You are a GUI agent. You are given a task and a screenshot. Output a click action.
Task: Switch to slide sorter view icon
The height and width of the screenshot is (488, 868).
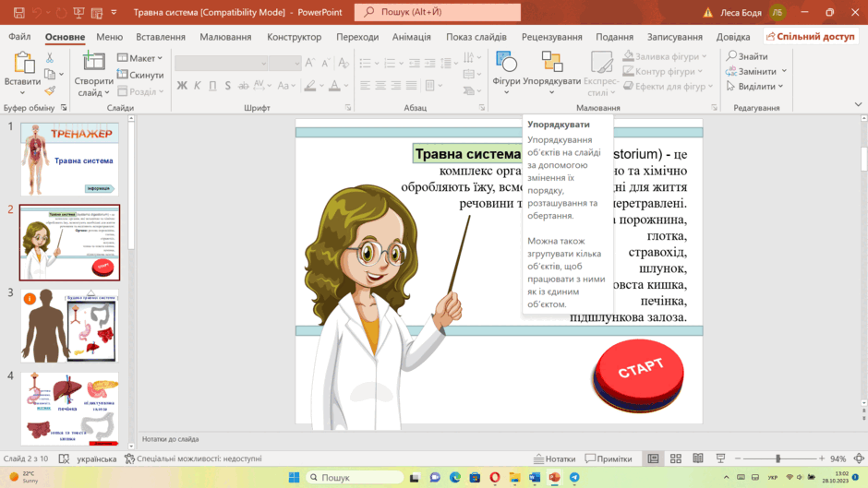pos(675,458)
